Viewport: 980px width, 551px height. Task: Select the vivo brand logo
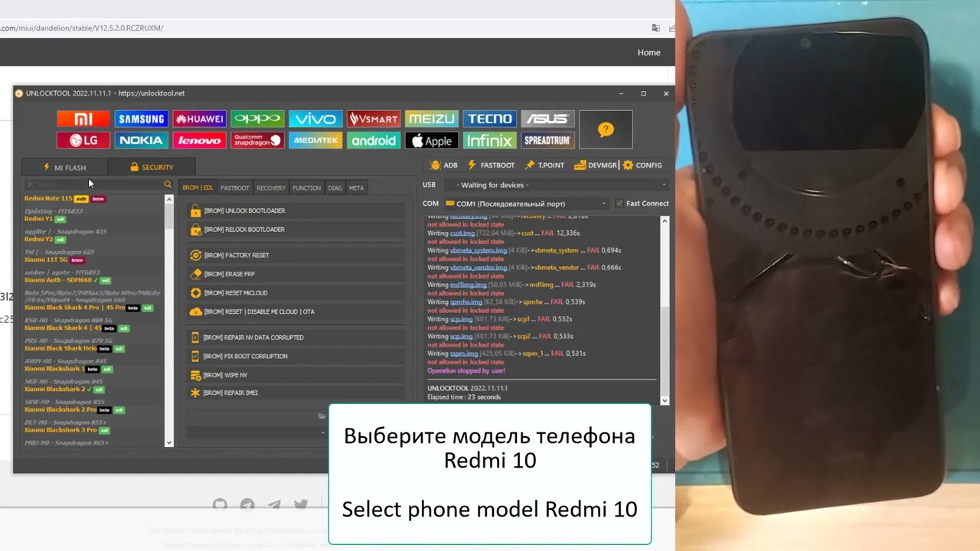(315, 119)
